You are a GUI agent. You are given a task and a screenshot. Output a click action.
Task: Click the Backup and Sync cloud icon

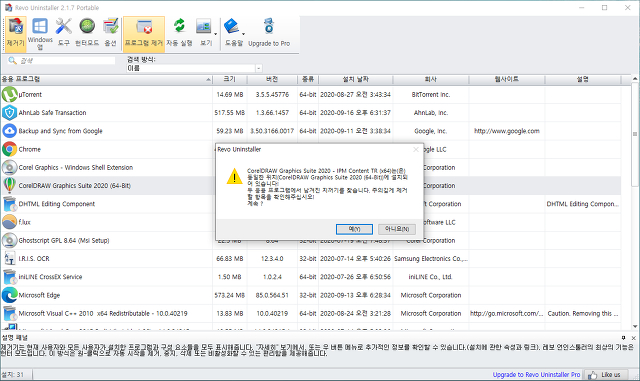[9, 131]
